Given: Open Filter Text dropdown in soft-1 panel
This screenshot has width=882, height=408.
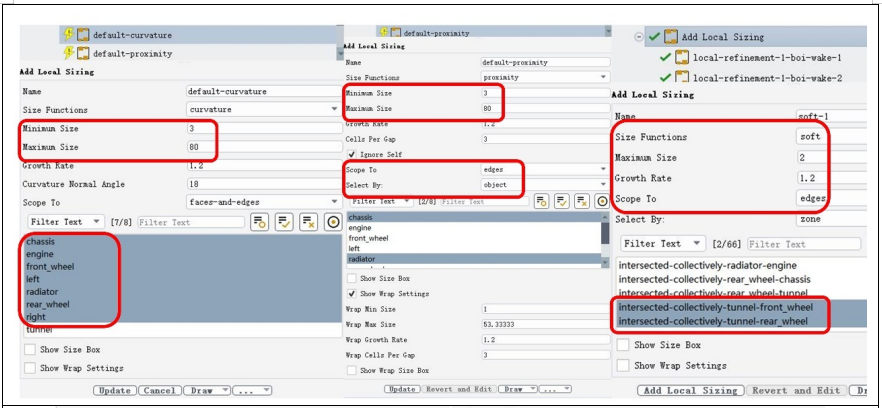Looking at the screenshot, I should point(663,244).
